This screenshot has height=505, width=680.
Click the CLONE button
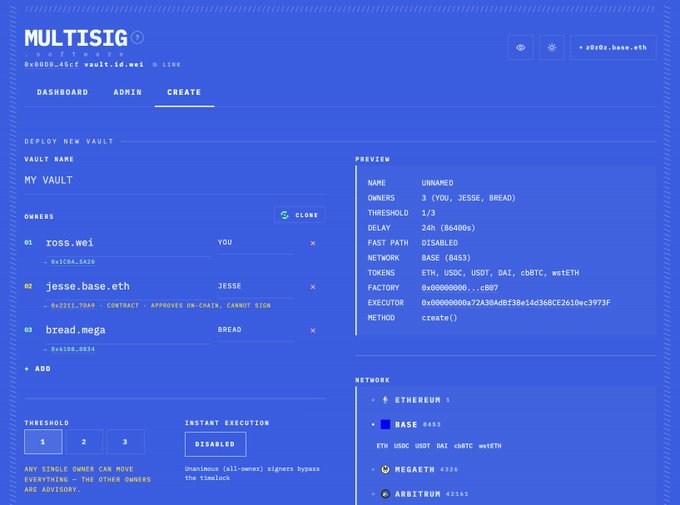click(300, 215)
